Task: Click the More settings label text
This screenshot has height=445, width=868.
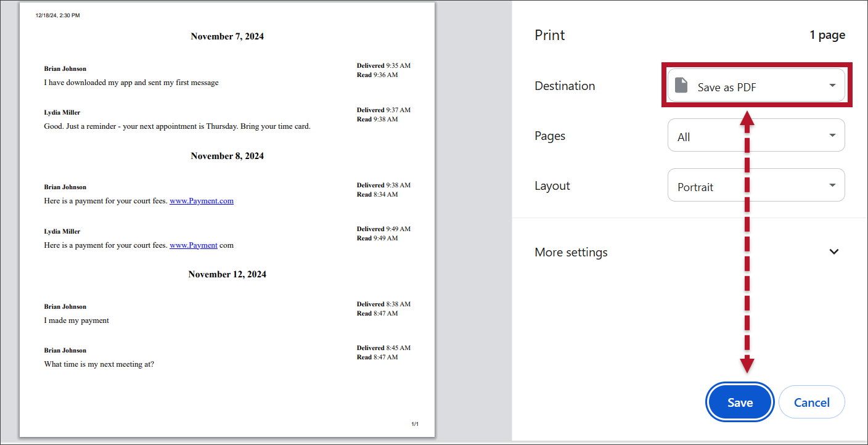Action: pos(571,252)
